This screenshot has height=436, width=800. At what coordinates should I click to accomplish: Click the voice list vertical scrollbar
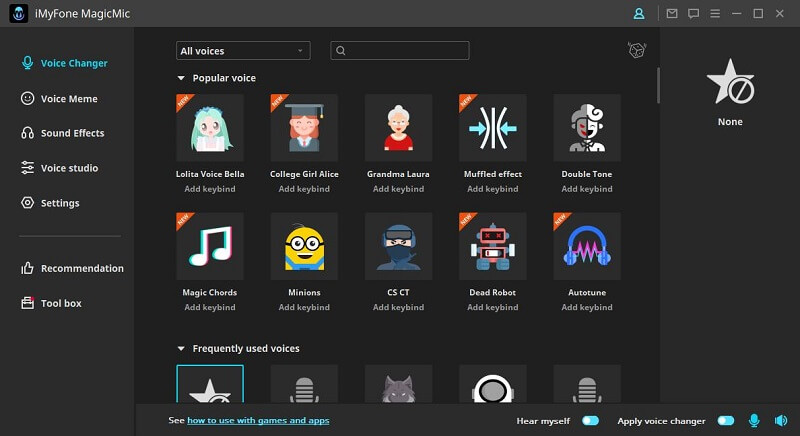658,85
